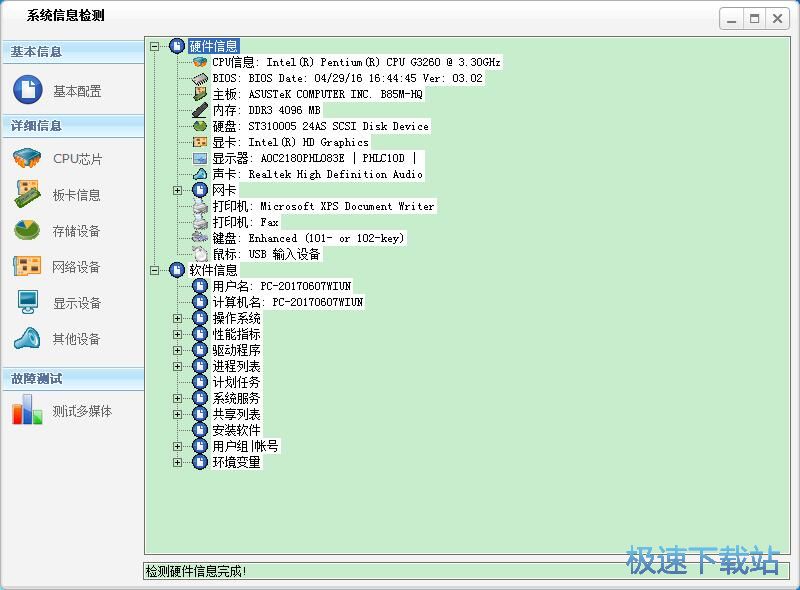800x590 pixels.
Task: Select the 内存 DDR3 4096 MB row
Action: click(266, 110)
